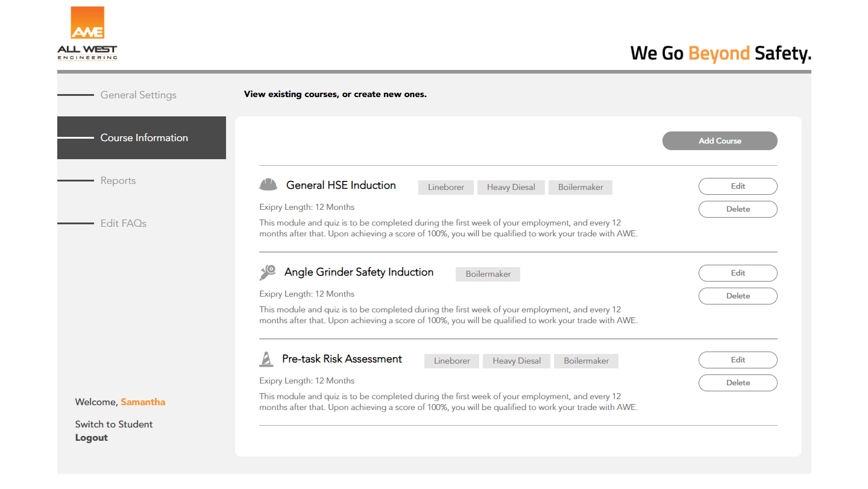Click the Boilermaker tag on Angle Grinder course
Viewport: 868px width, 489px height.
(x=488, y=274)
